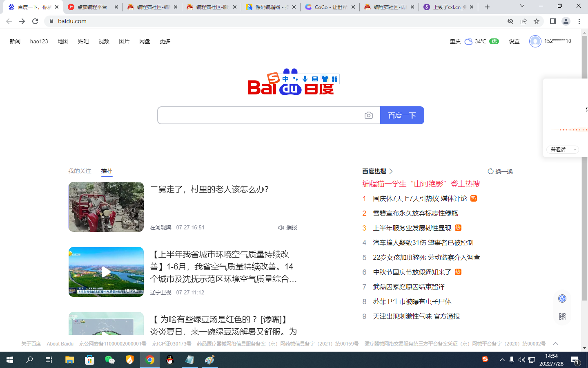Collapse the footer with the up chevron

(x=555, y=343)
